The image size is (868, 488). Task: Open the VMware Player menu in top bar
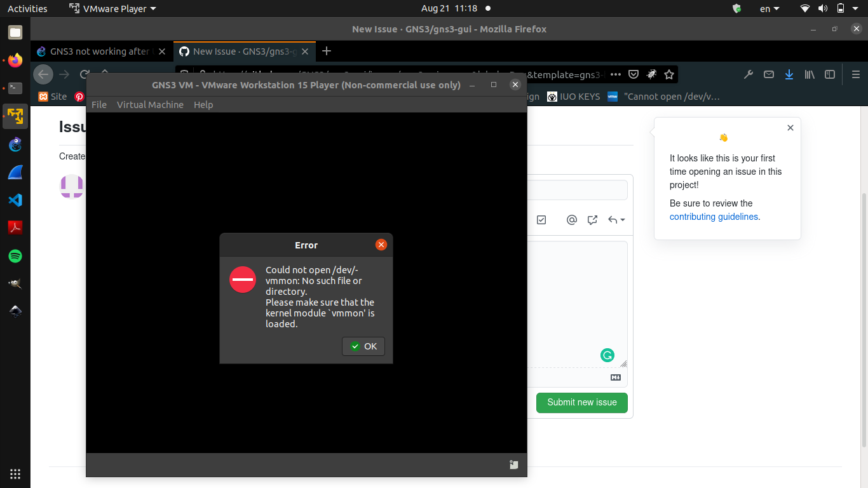(x=112, y=8)
